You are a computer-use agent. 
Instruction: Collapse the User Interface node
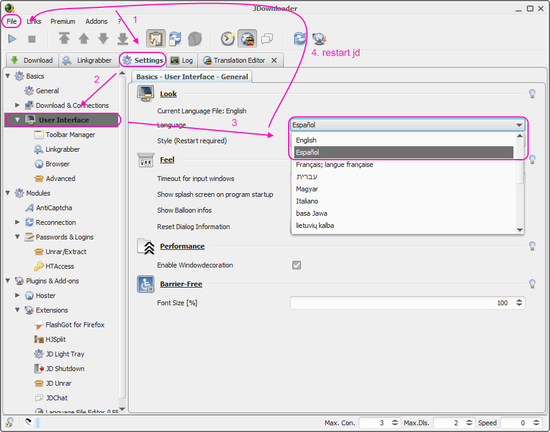(x=17, y=120)
